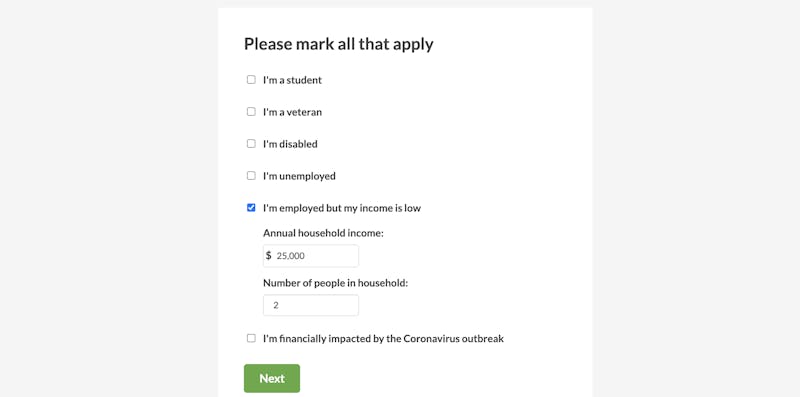Check the "I'm a student" checkbox
This screenshot has width=800, height=397.
click(x=251, y=80)
